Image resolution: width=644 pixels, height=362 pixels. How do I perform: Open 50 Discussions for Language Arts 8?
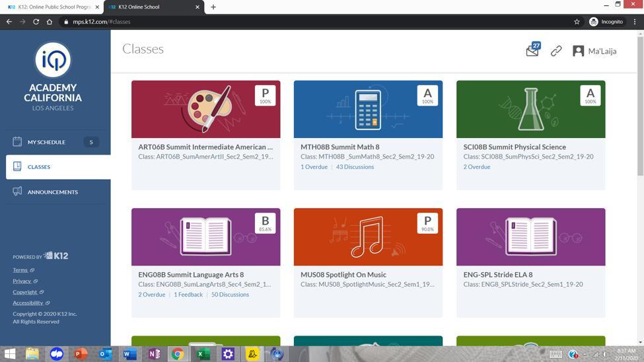pos(230,295)
